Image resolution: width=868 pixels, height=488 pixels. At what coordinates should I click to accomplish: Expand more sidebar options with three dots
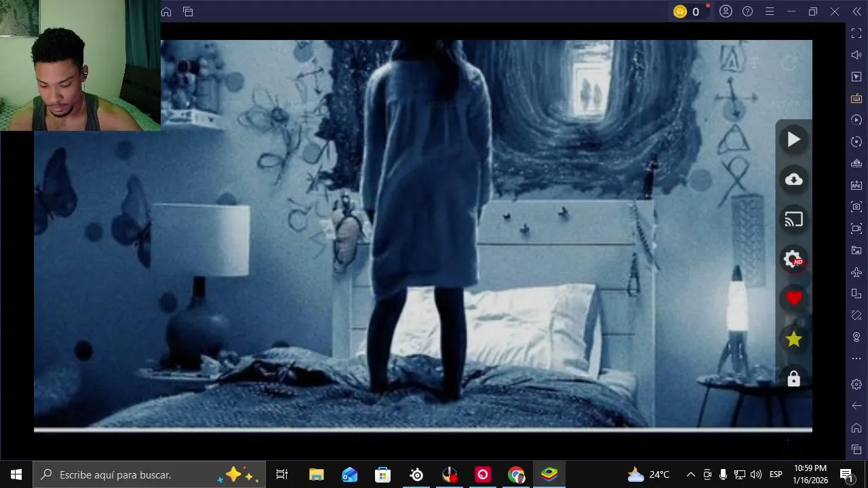(x=856, y=359)
